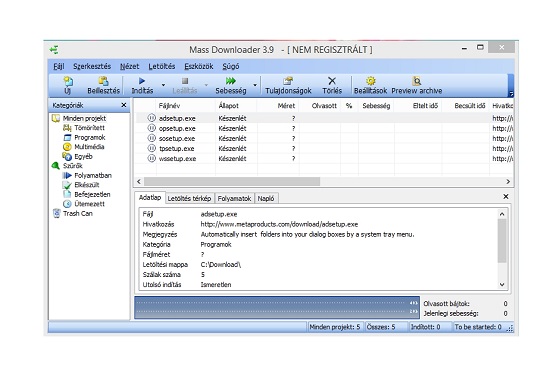Click the metaproducts.com adsetup.exe URL

click(x=279, y=224)
